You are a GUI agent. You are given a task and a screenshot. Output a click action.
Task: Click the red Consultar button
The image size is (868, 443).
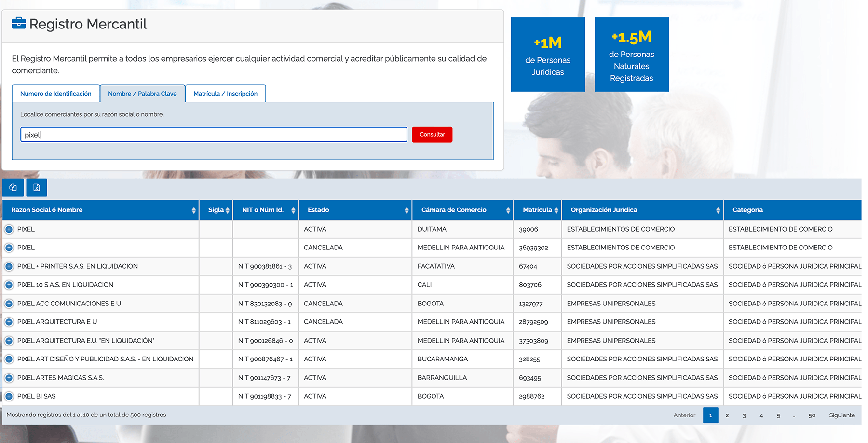(432, 135)
